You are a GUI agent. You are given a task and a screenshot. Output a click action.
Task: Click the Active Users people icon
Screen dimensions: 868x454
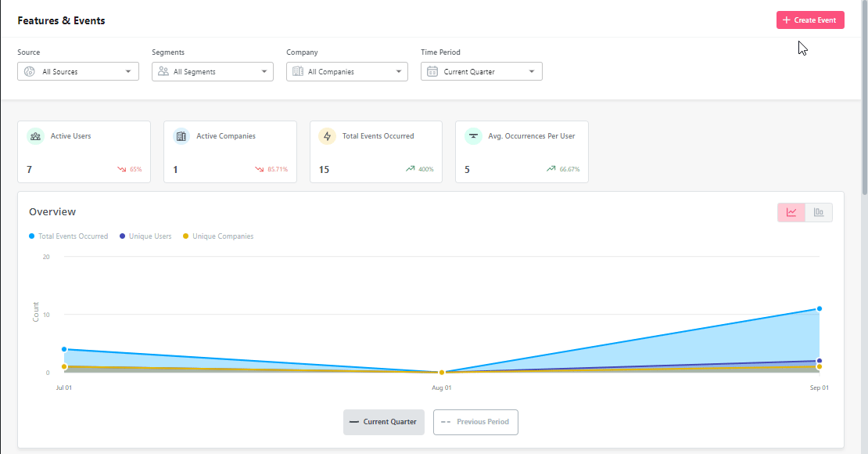35,135
